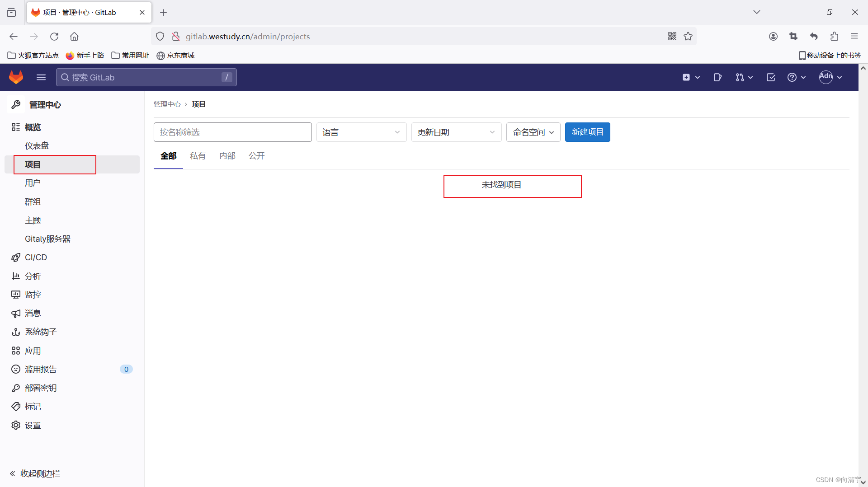The width and height of the screenshot is (868, 487).
Task: Open 群组 in sidebar
Action: (x=72, y=202)
